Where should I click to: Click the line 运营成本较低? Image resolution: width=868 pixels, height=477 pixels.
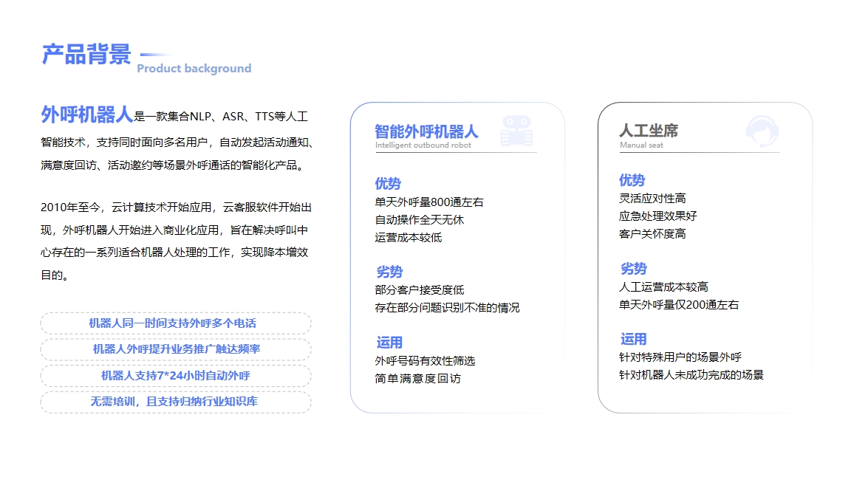click(408, 238)
